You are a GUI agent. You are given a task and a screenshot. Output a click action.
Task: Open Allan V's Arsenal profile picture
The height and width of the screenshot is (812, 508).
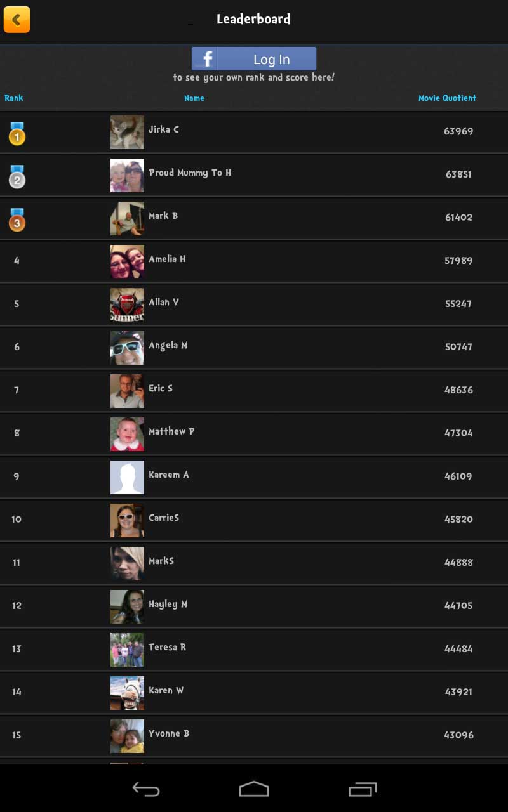point(127,304)
